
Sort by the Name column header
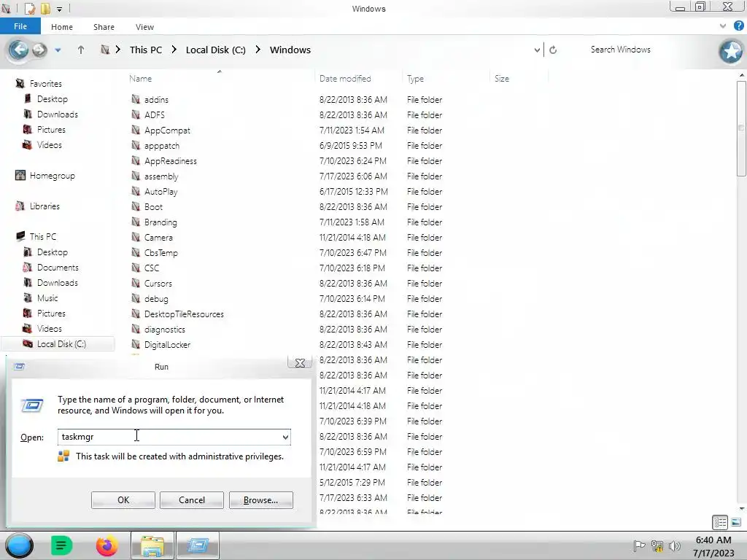[141, 79]
